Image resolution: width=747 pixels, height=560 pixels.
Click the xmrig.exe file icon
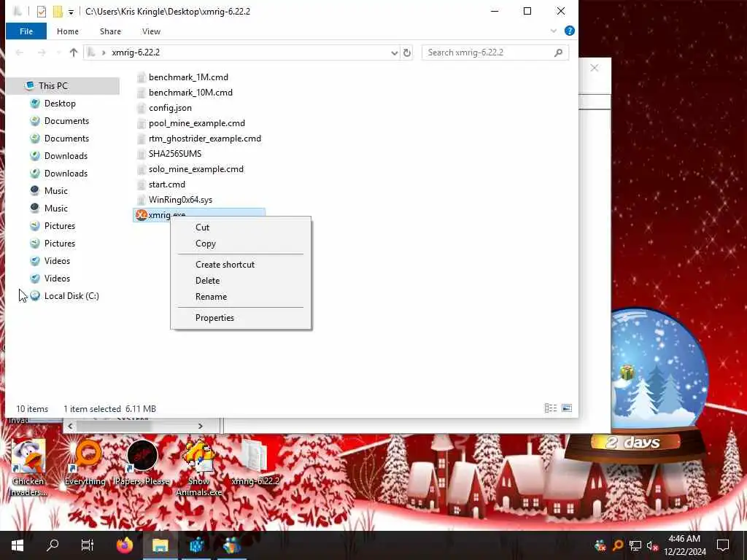point(141,215)
